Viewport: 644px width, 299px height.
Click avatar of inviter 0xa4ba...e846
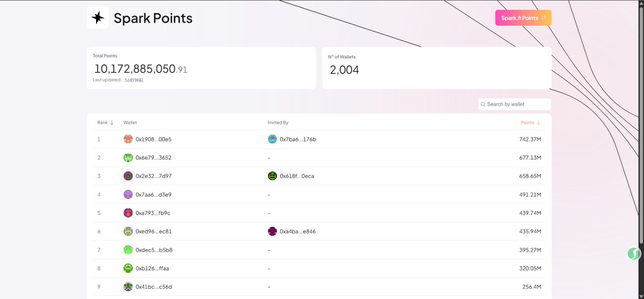pos(273,231)
